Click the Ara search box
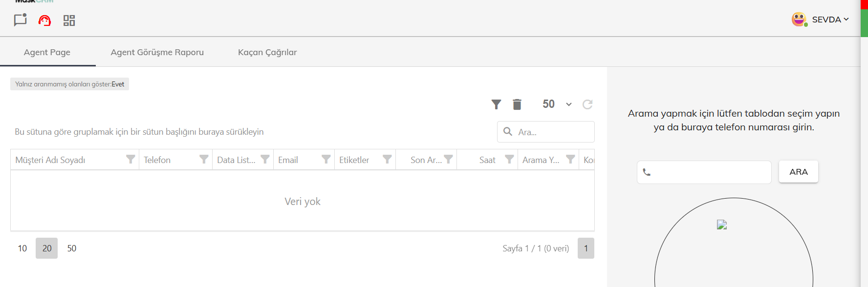The image size is (868, 287). (552, 132)
